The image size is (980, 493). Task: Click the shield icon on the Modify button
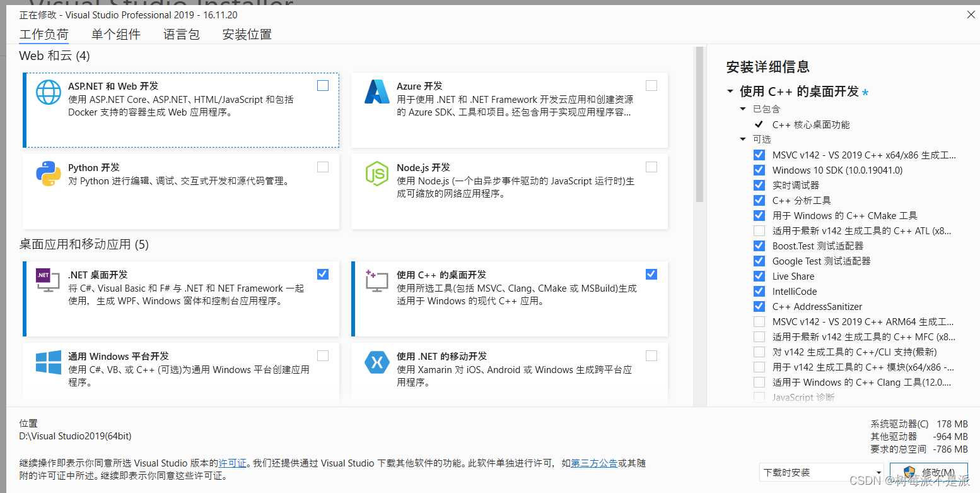pyautogui.click(x=909, y=472)
